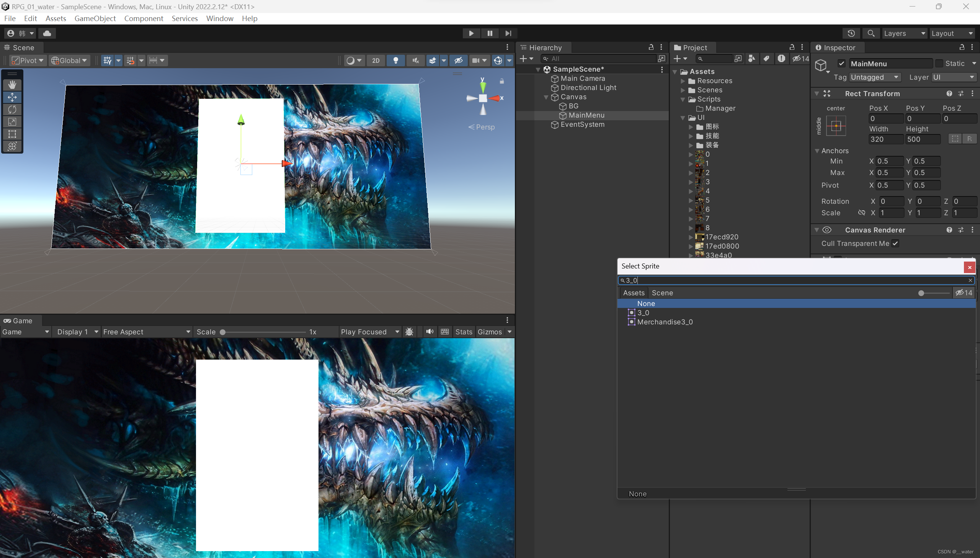This screenshot has width=980, height=558.
Task: Open the Layout dropdown
Action: coord(952,33)
